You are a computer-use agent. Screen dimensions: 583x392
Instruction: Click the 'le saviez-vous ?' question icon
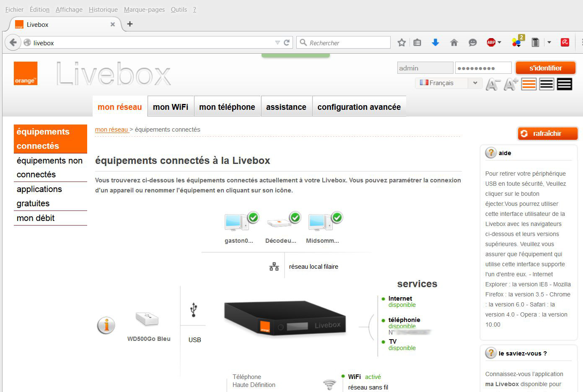click(x=491, y=353)
